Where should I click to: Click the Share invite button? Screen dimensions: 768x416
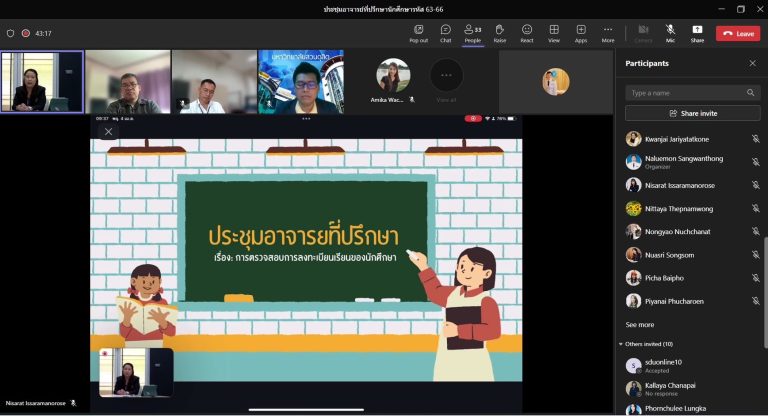click(x=693, y=113)
